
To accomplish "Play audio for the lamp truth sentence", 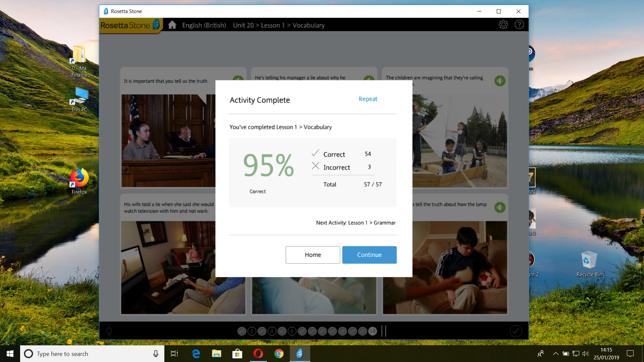I will pos(500,207).
